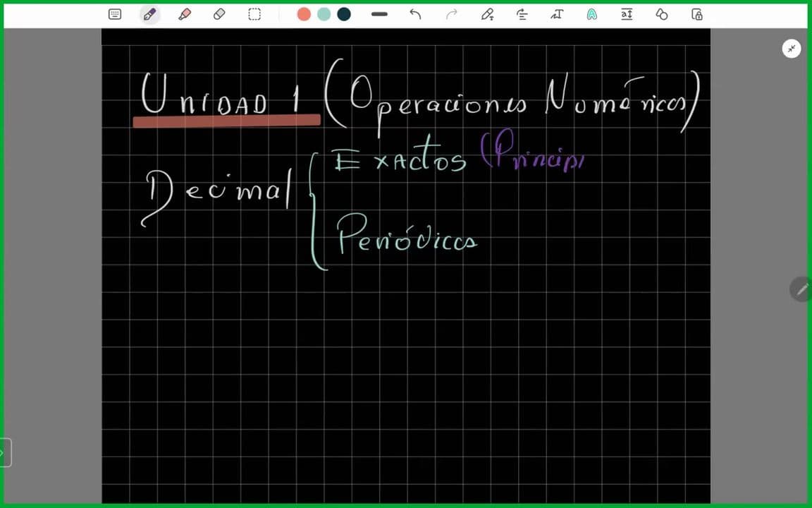The height and width of the screenshot is (508, 812).
Task: Select the pen tool
Action: point(149,14)
